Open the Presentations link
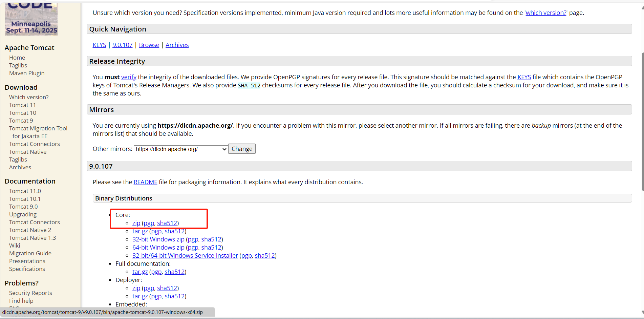 [27, 261]
